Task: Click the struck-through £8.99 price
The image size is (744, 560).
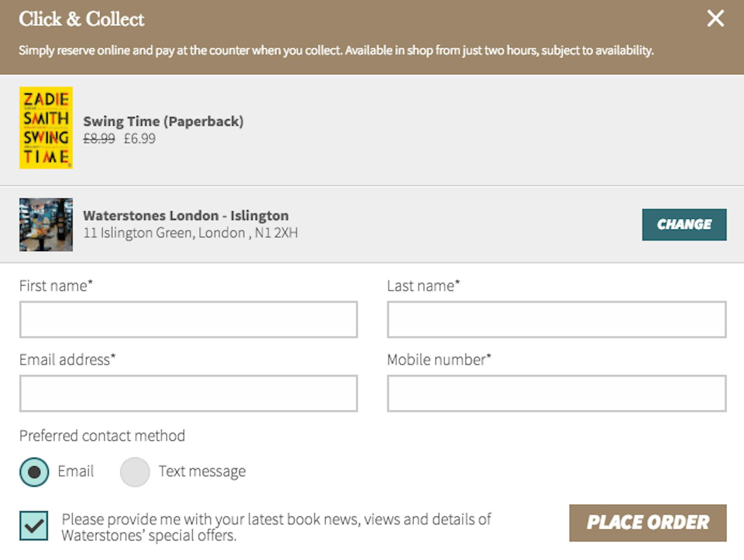Action: [99, 138]
